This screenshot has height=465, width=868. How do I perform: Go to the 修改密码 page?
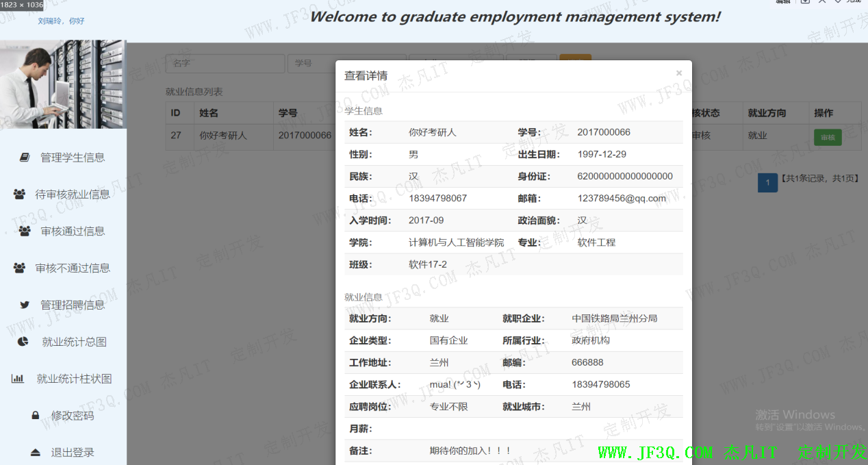[x=73, y=416]
